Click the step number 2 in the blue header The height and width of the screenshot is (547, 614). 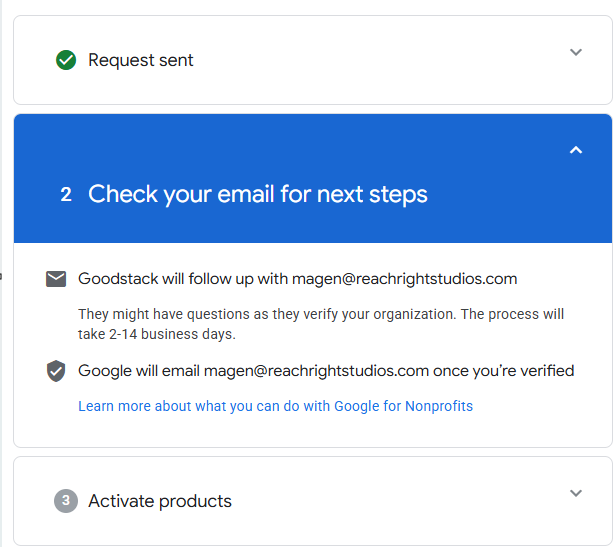pyautogui.click(x=66, y=194)
